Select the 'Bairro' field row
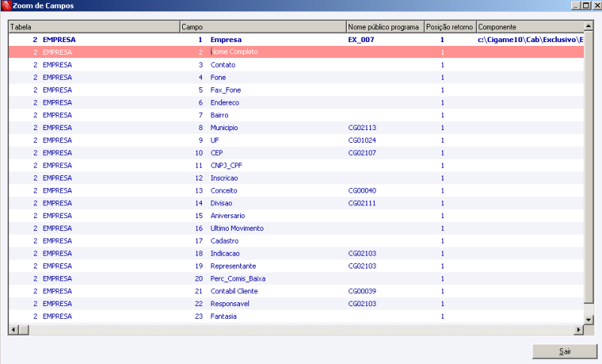Viewport: 602px width, 364px height. 296,115
